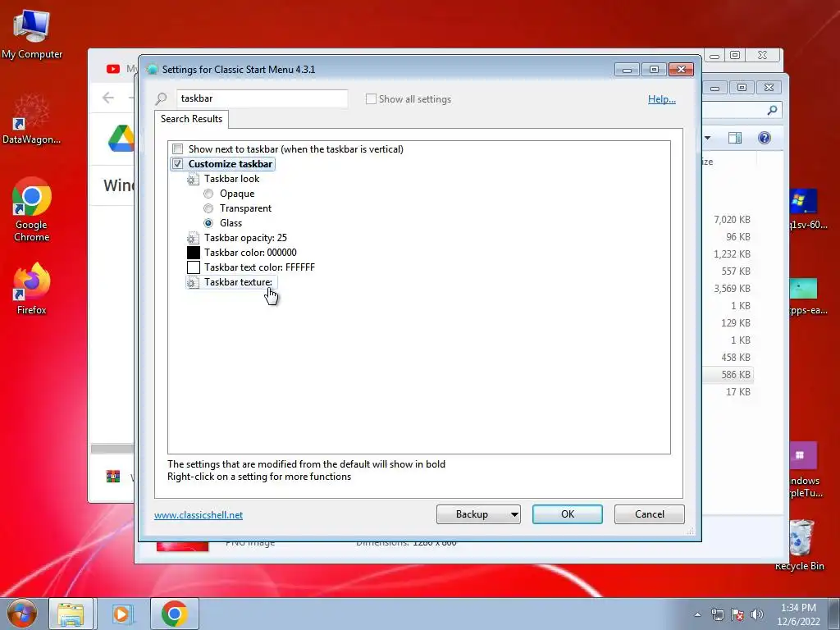Click in the taskbar search field
The width and height of the screenshot is (840, 630).
click(x=262, y=98)
